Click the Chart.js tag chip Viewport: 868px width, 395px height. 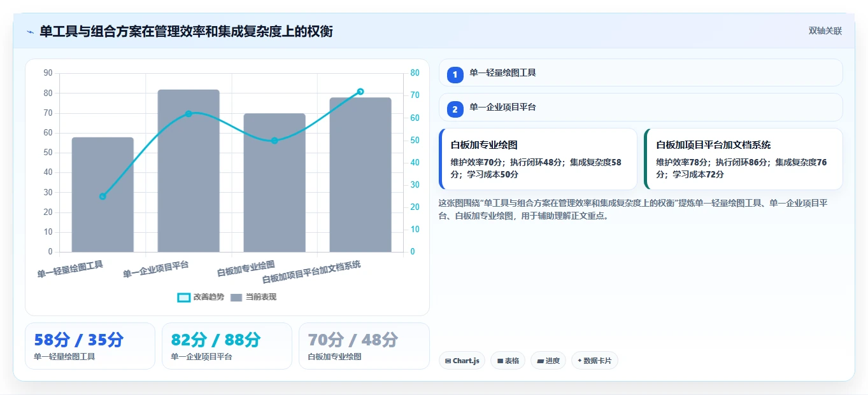pos(462,361)
